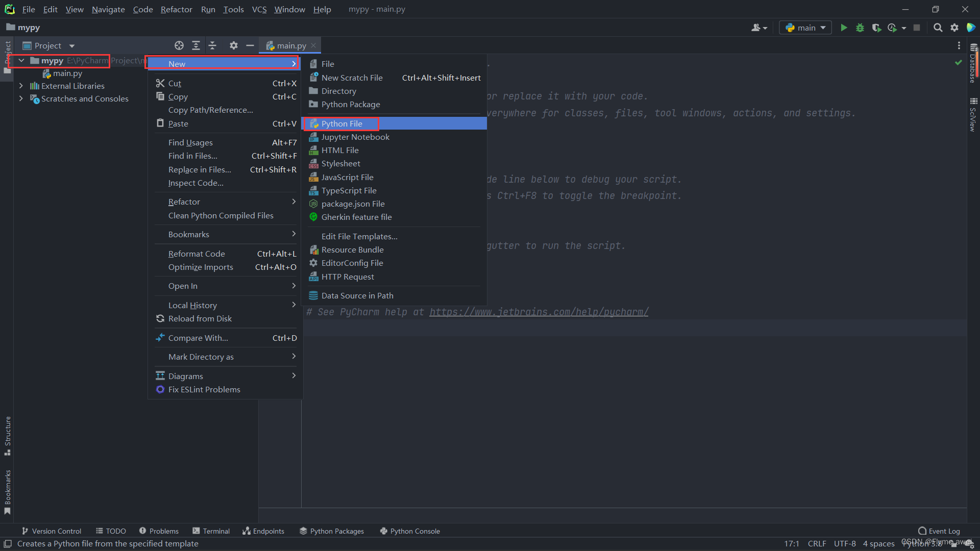The image size is (980, 551).
Task: Toggle the Database tool window on the right
Action: tap(973, 64)
